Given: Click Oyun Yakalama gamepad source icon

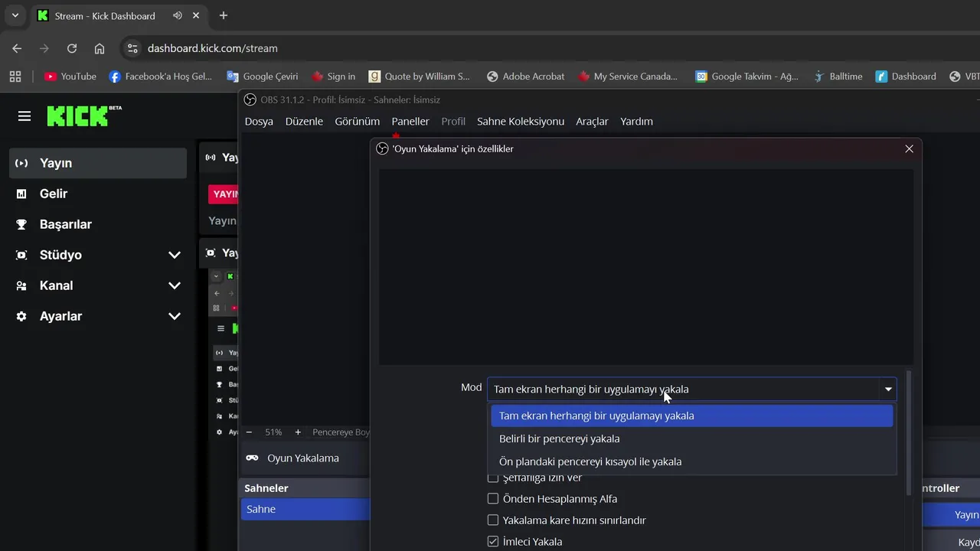Looking at the screenshot, I should 252,458.
